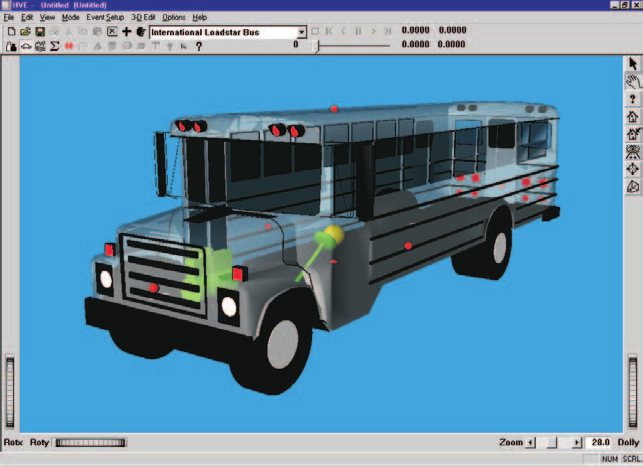The width and height of the screenshot is (643, 467).
Task: Create a new file with the blank page icon
Action: [11, 32]
